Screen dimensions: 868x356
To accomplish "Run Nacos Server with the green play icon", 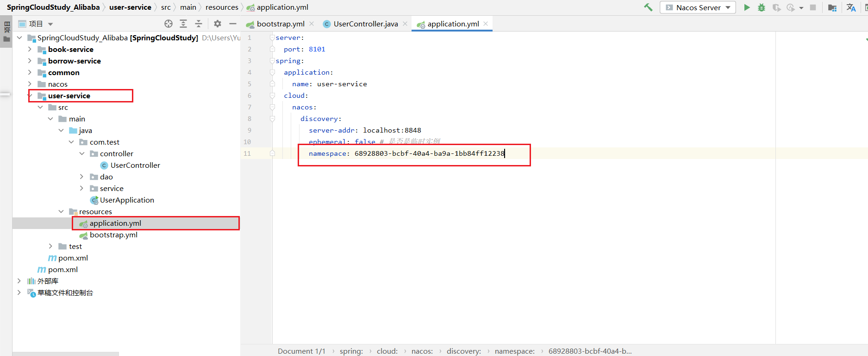I will click(747, 7).
